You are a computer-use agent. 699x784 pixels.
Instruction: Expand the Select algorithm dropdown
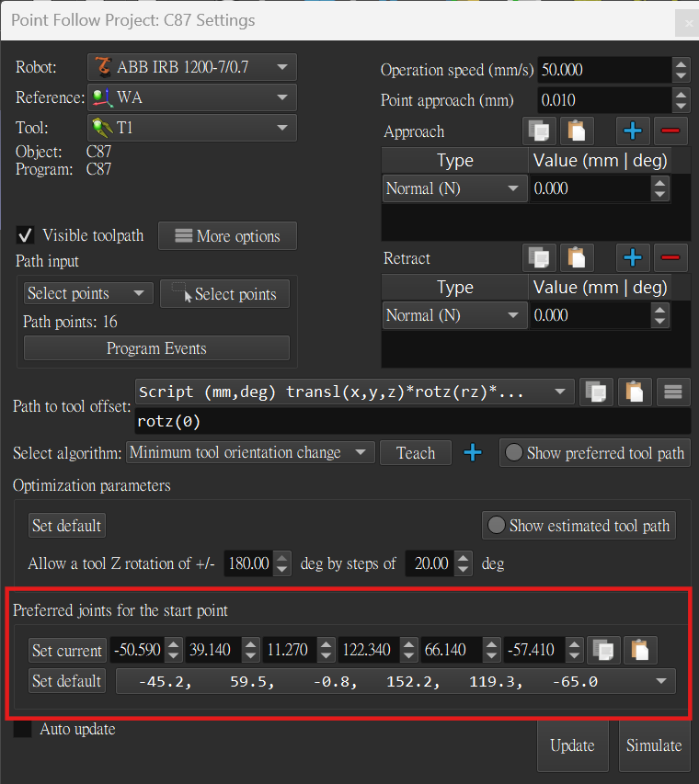tap(248, 452)
